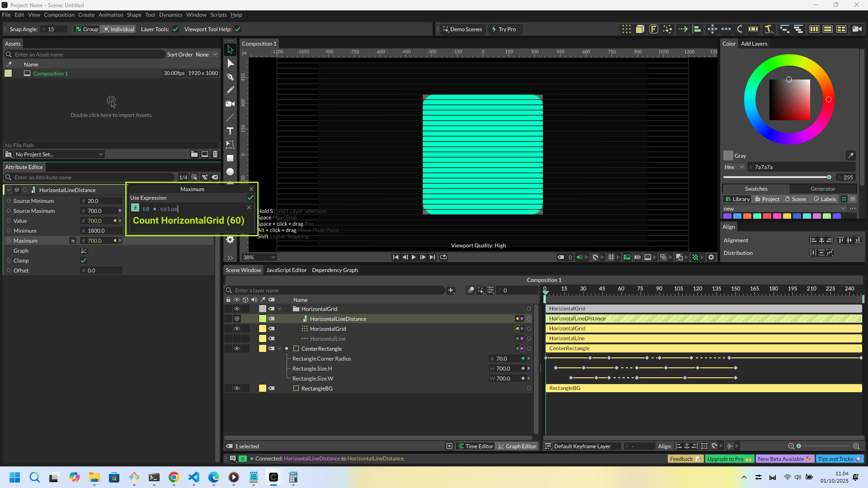Click the eyedropper icon beside Gray color
Viewport: 868px width, 488px height.
click(850, 155)
